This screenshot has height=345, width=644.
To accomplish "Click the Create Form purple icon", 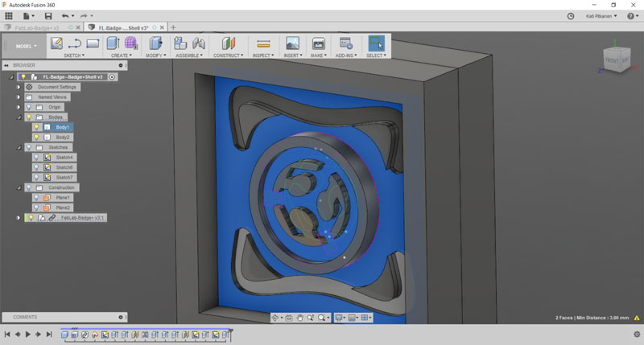I will (x=131, y=43).
